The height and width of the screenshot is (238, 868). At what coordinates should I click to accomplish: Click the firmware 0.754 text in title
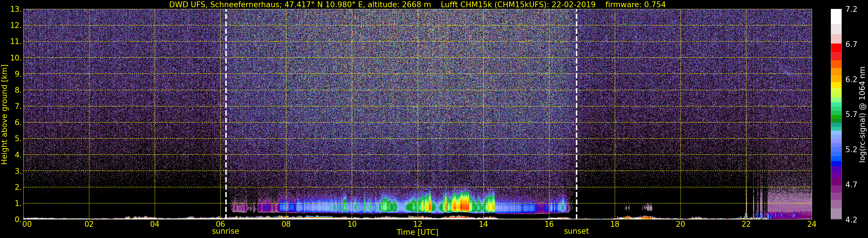point(635,4)
